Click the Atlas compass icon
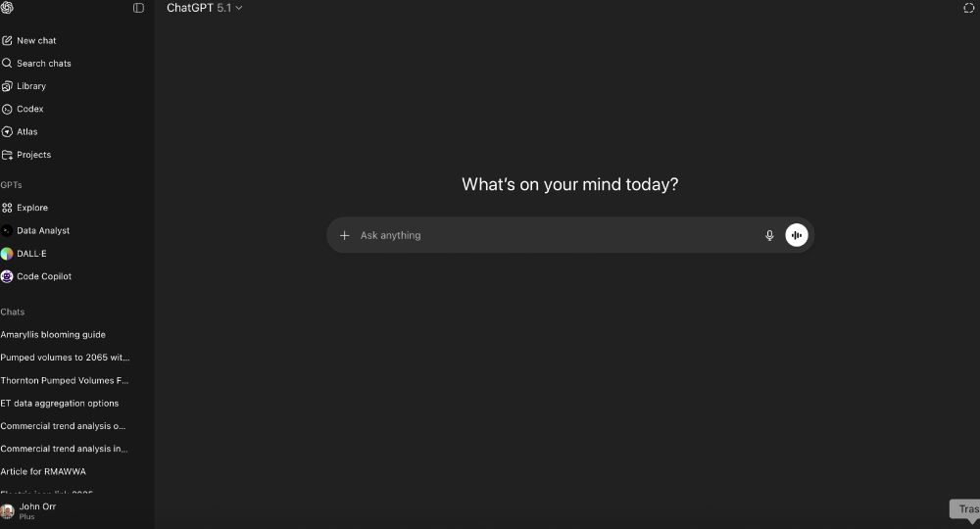Image resolution: width=980 pixels, height=529 pixels. [x=7, y=132]
